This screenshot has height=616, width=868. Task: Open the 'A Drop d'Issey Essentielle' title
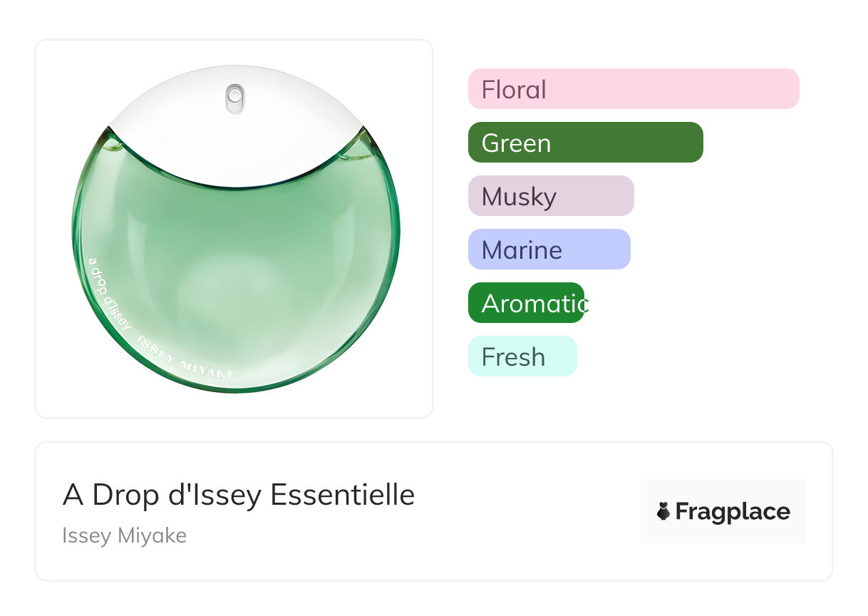pyautogui.click(x=239, y=495)
